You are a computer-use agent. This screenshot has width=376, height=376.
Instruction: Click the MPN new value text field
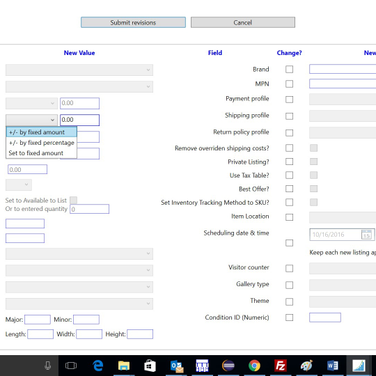pyautogui.click(x=343, y=84)
